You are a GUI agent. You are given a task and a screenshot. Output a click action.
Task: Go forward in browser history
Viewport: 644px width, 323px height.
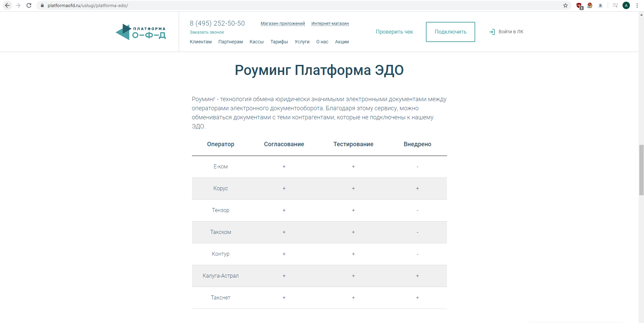coord(18,5)
